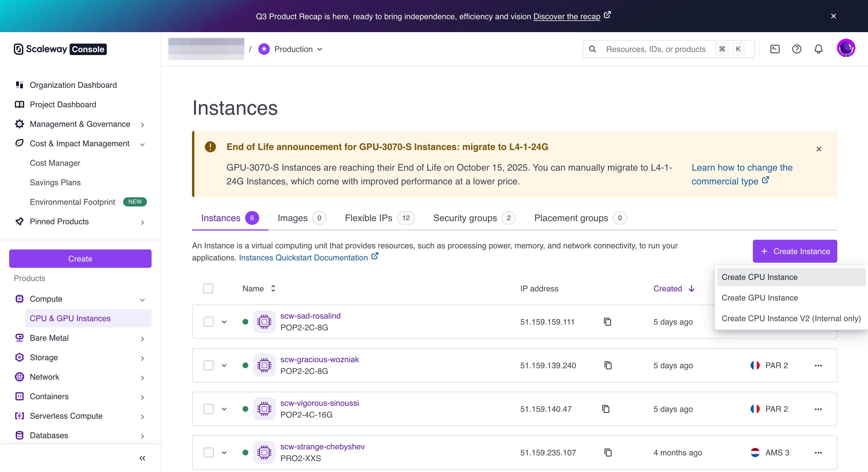
Task: Click the help question mark icon
Action: 797,49
